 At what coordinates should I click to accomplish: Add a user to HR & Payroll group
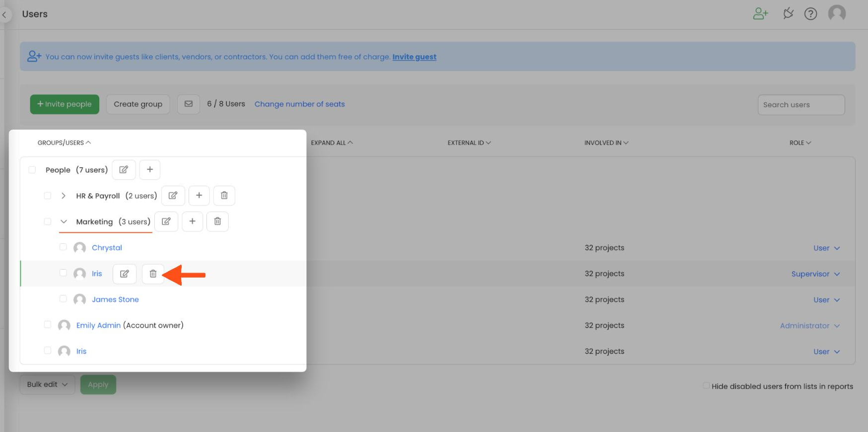(199, 196)
